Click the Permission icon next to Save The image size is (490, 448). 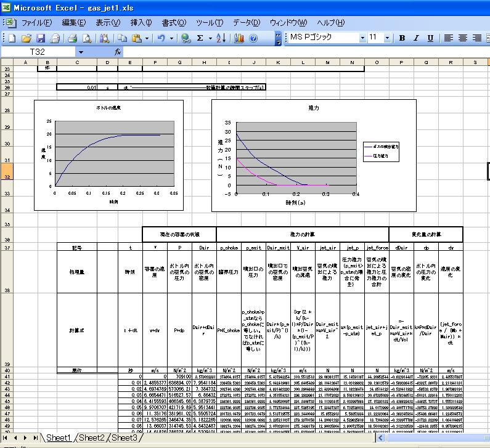[x=55, y=38]
